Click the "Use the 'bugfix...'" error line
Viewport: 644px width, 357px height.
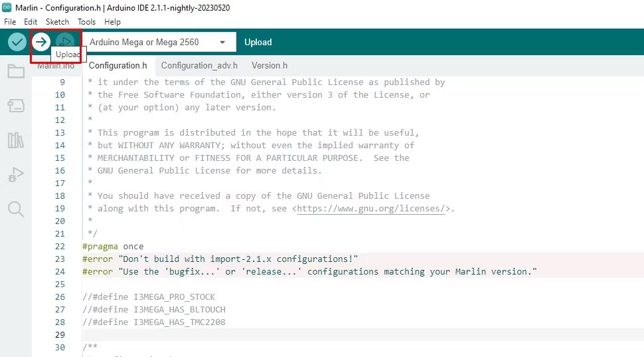(x=309, y=271)
